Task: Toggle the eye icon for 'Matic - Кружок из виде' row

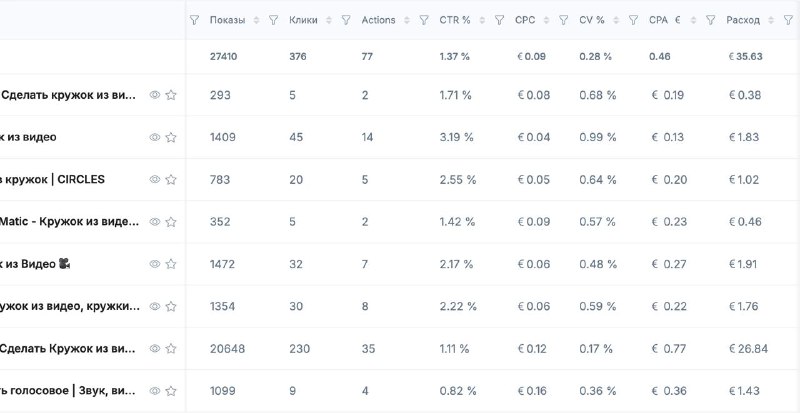Action: click(x=155, y=222)
